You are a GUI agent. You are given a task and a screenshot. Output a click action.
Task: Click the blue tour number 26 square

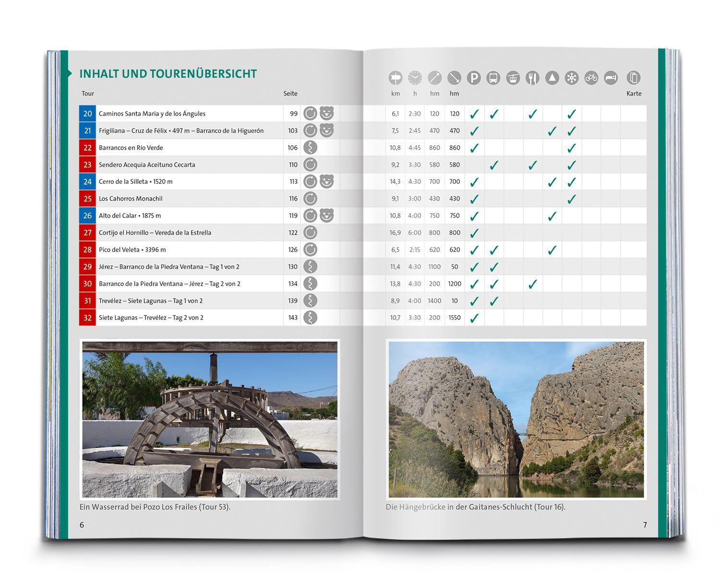pos(87,216)
